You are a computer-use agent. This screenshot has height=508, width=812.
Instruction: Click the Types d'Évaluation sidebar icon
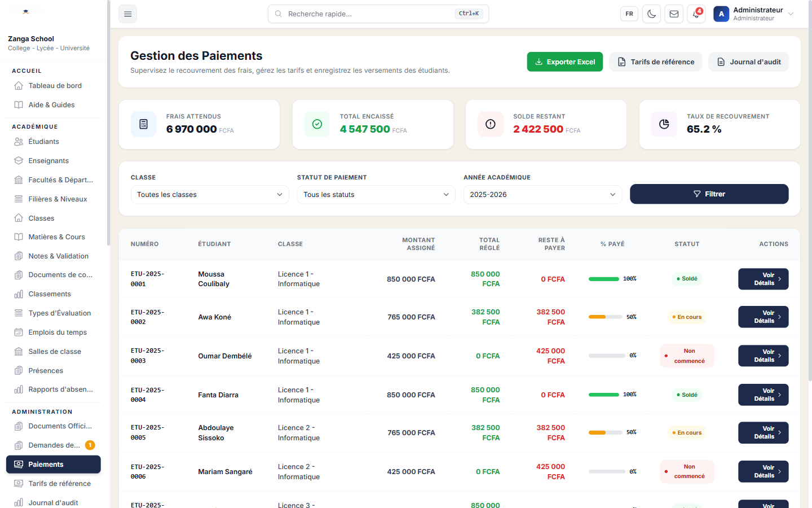click(x=19, y=313)
